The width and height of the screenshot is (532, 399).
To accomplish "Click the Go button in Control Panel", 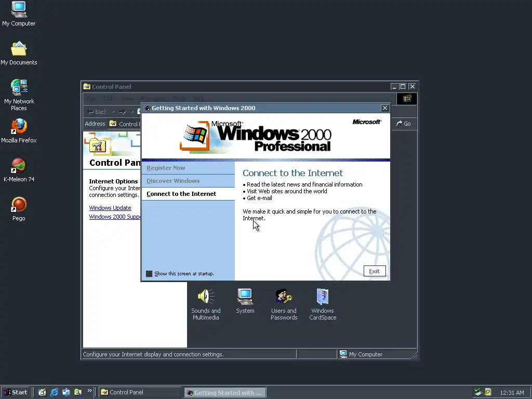I will click(404, 124).
